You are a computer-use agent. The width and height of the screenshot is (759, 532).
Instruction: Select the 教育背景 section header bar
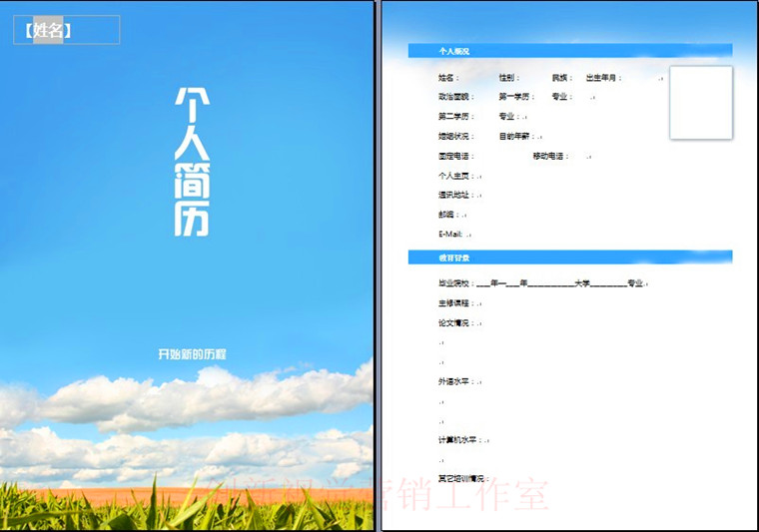[569, 258]
